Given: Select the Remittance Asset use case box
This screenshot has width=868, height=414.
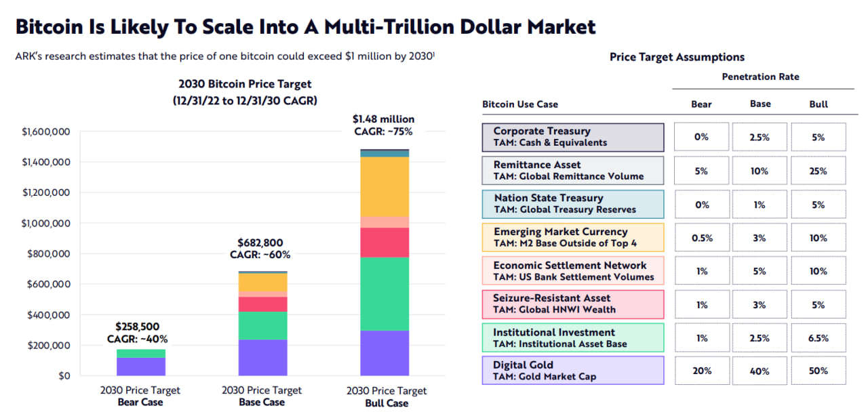Looking at the screenshot, I should coord(573,170).
